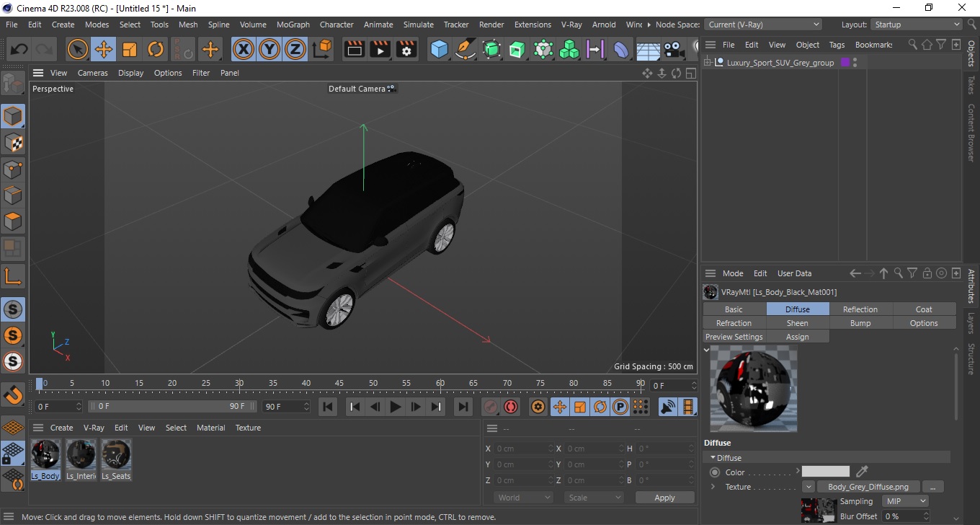The height and width of the screenshot is (525, 980).
Task: Click the texture browse ellipsis button
Action: click(x=932, y=487)
